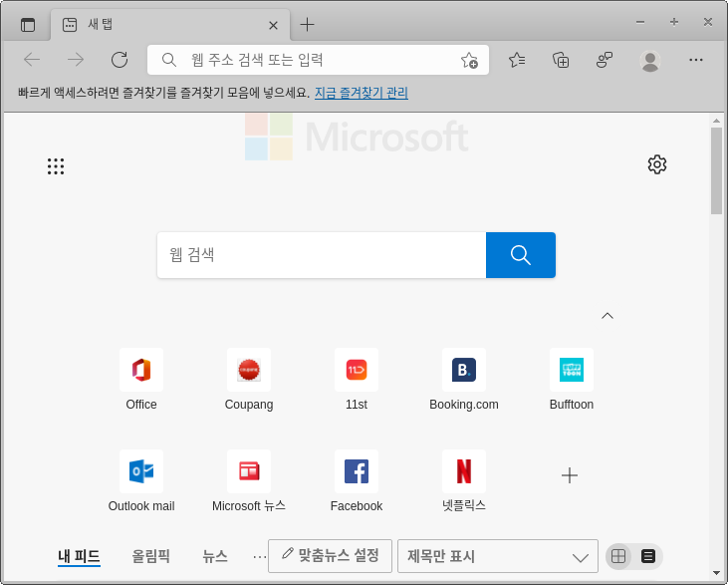Screen dimensions: 728x585
Task: Focus the 웹 검색 search box
Action: pyautogui.click(x=322, y=255)
